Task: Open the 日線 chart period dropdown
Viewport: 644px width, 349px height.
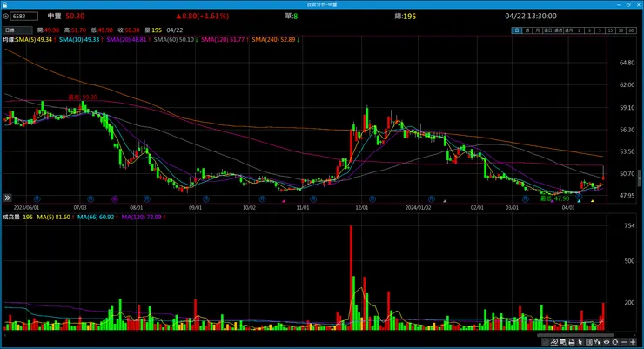Action: pos(17,30)
